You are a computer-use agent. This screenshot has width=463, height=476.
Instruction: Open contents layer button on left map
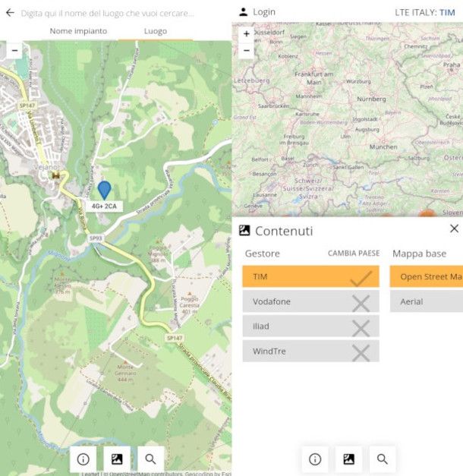(x=117, y=459)
